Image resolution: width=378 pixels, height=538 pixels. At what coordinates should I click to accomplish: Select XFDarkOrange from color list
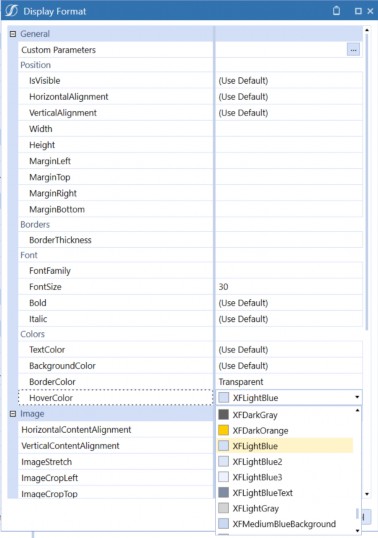[x=285, y=430]
